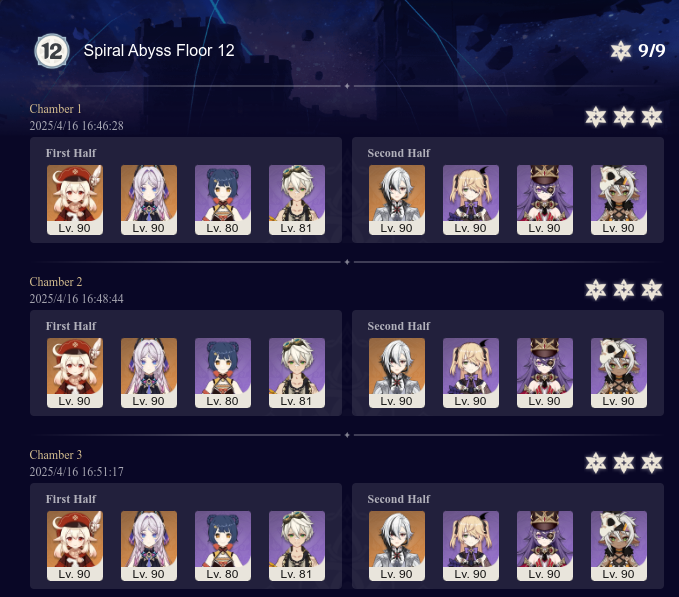Select Chevreuse portrait in Chamber 2 second half

(545, 373)
